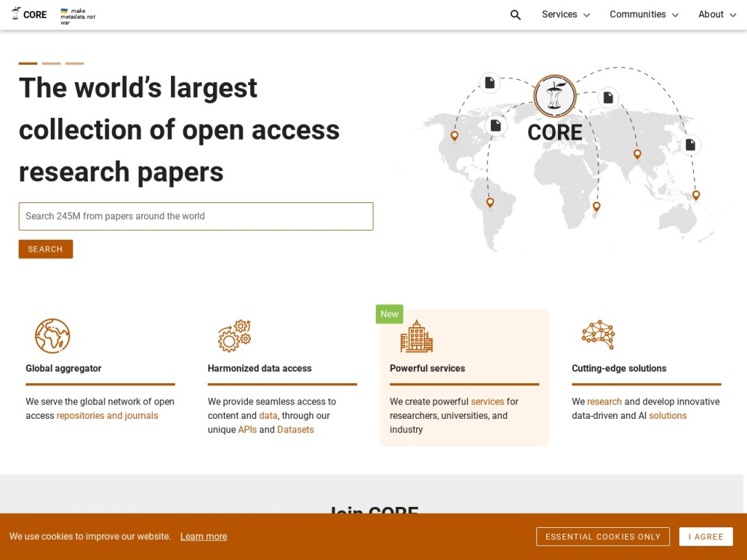Click 'make metadata, not war' text

coord(78,16)
